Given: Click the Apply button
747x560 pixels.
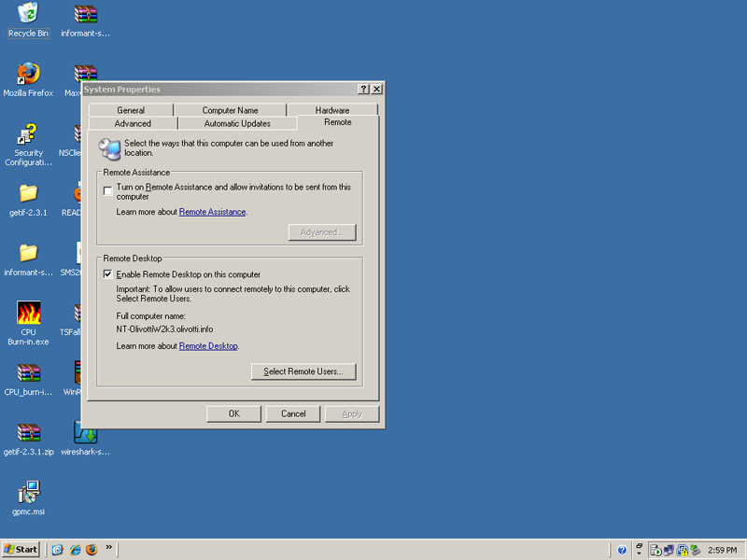Looking at the screenshot, I should coord(352,413).
